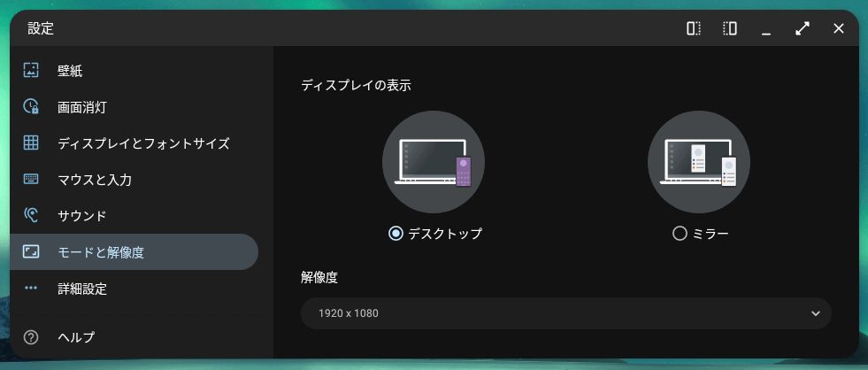
Task: Snap window to right half icon
Action: click(x=730, y=28)
